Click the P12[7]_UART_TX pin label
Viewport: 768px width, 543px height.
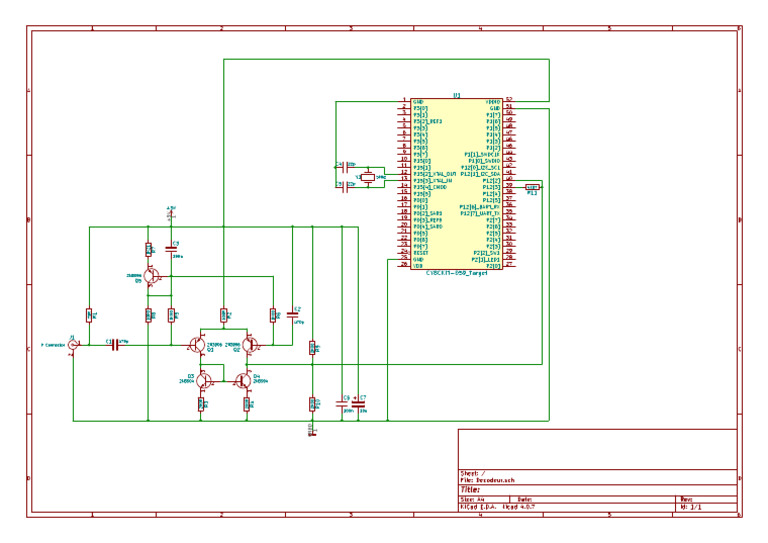tap(480, 213)
